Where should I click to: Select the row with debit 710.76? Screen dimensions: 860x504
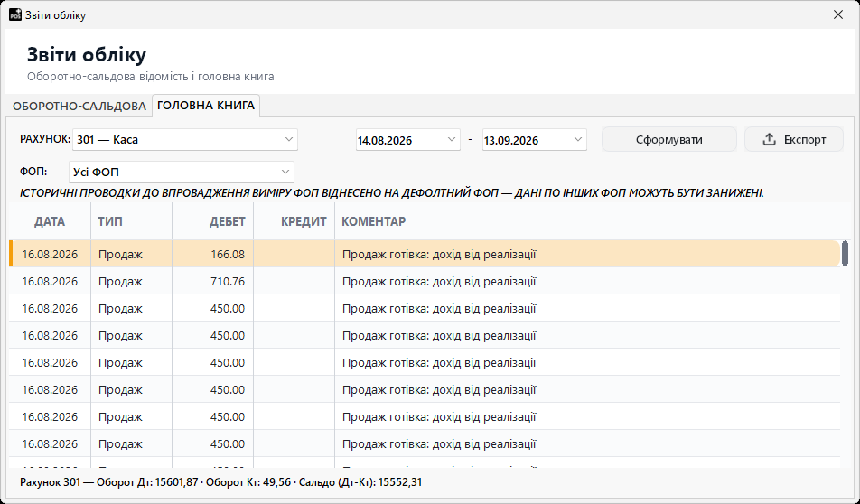tap(425, 281)
